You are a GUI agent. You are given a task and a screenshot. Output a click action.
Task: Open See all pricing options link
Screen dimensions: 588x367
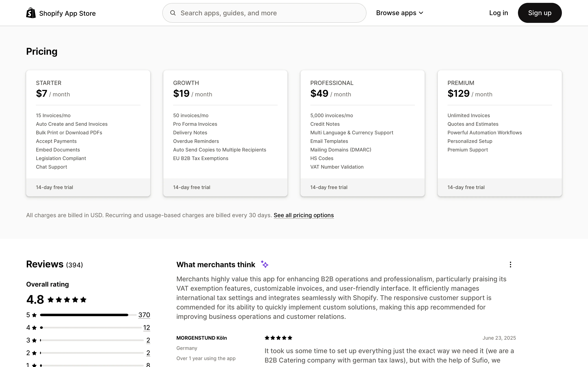click(x=304, y=215)
